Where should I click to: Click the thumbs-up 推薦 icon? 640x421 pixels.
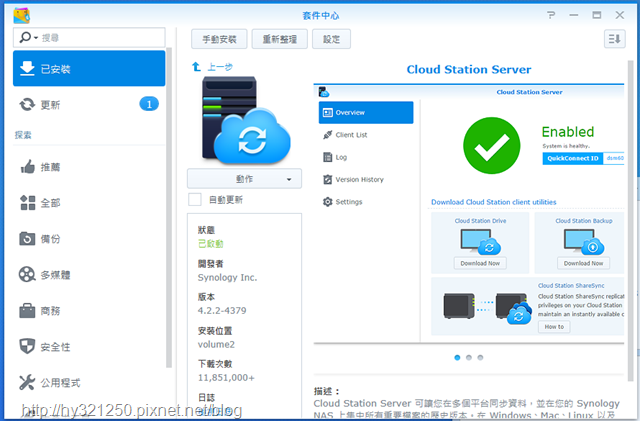tap(27, 167)
